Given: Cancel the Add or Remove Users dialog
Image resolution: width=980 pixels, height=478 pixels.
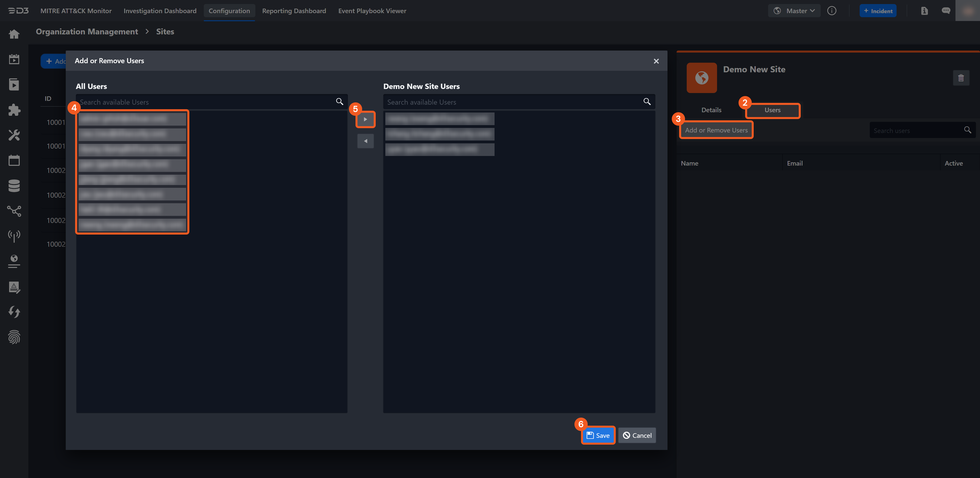Looking at the screenshot, I should click(637, 435).
